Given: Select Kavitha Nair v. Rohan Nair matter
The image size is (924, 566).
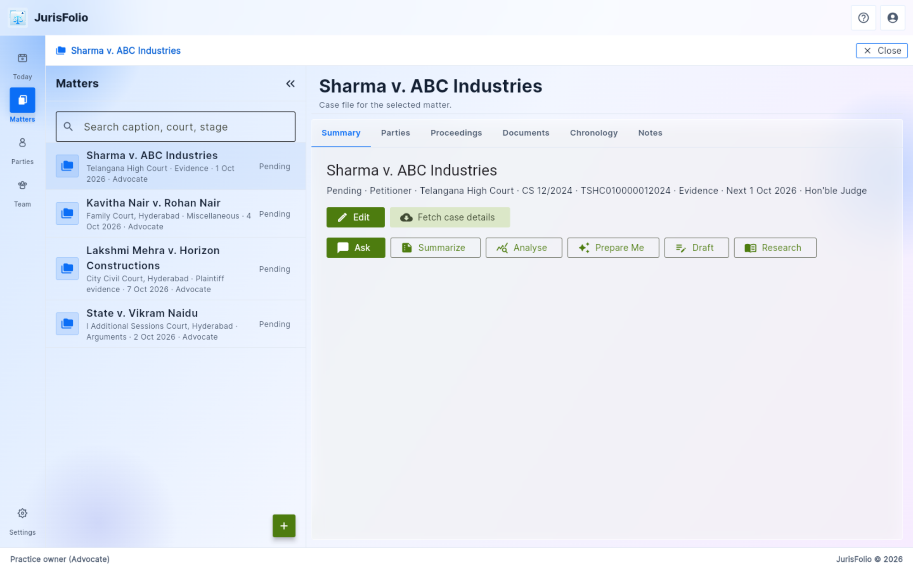Looking at the screenshot, I should (175, 214).
